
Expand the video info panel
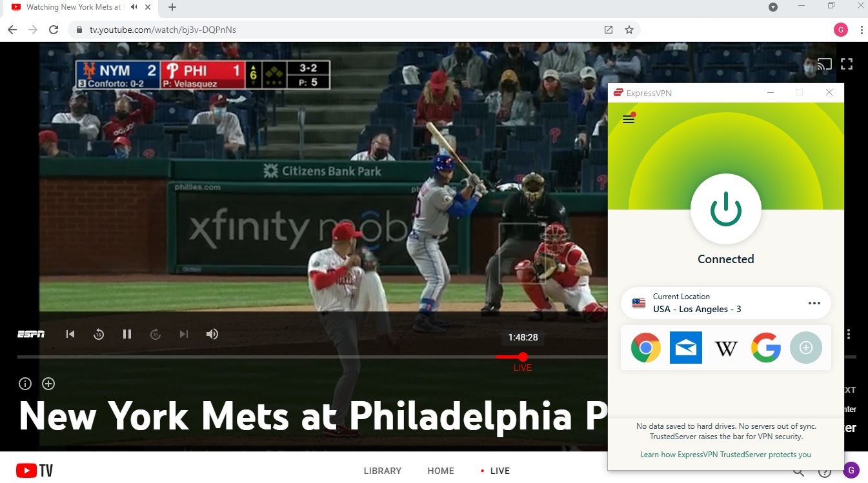coord(25,383)
